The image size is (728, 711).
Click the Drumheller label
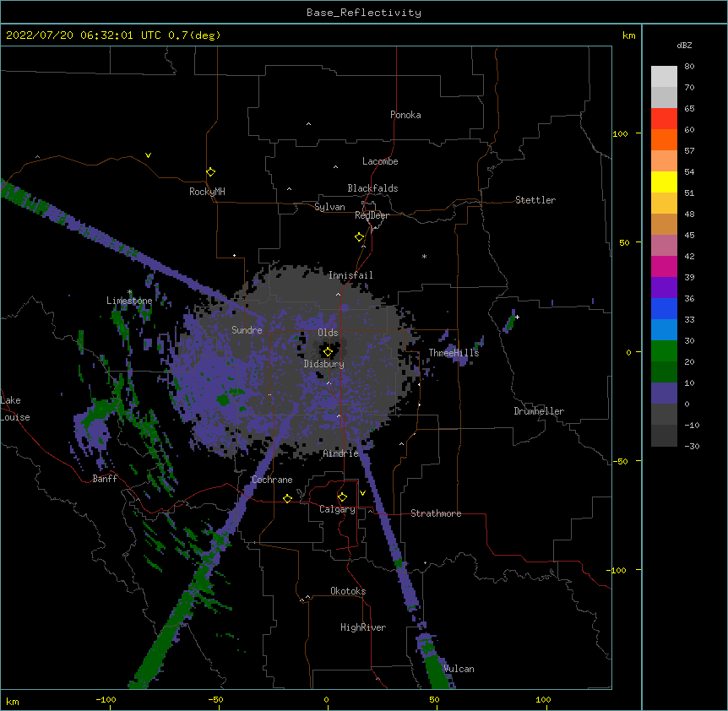point(539,411)
